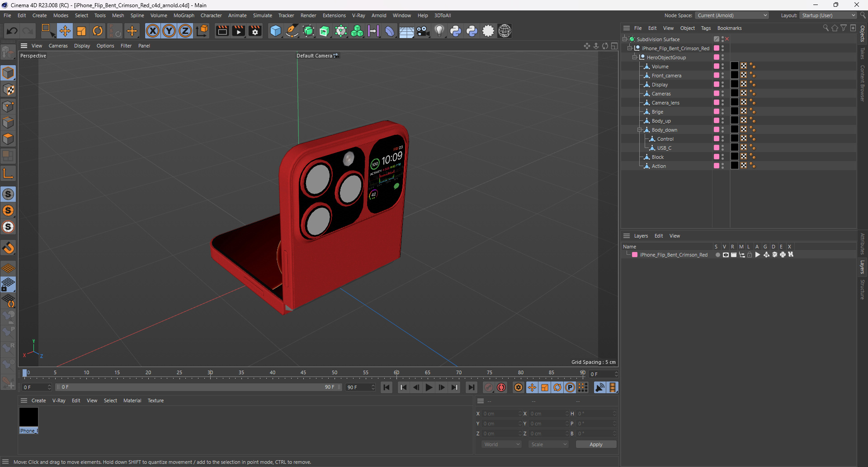Screen dimensions: 868x467
Task: Collapse Body_down tree node
Action: [x=640, y=130]
